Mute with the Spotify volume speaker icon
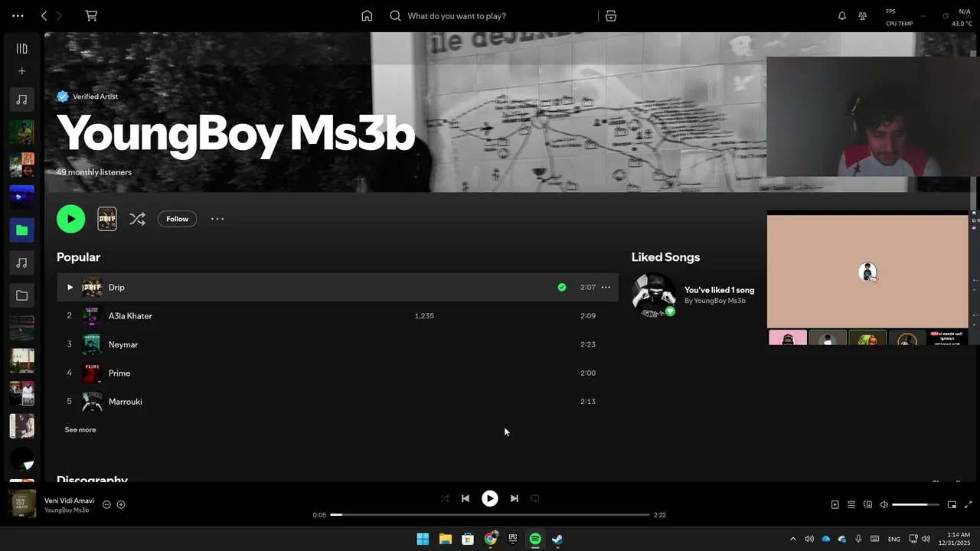The image size is (980, 551). [884, 504]
